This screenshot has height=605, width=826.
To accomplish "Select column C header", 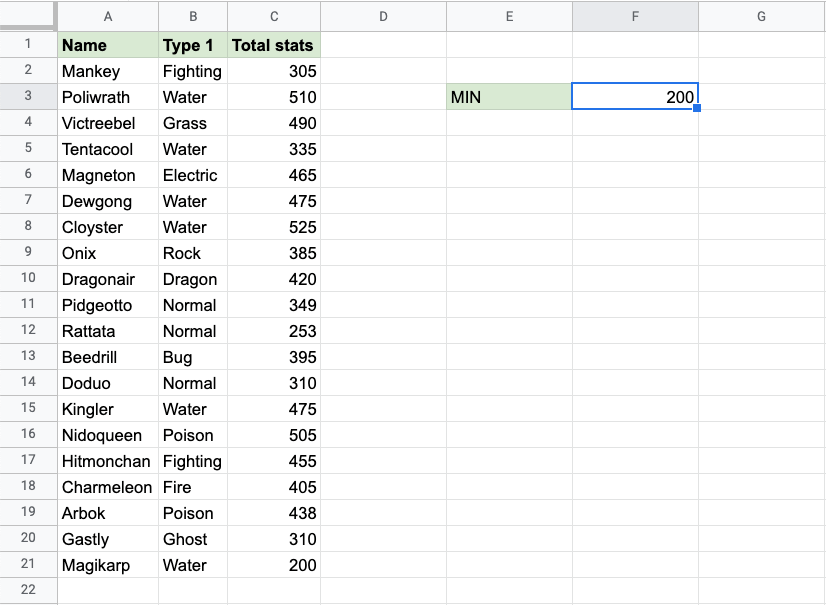I will click(274, 16).
